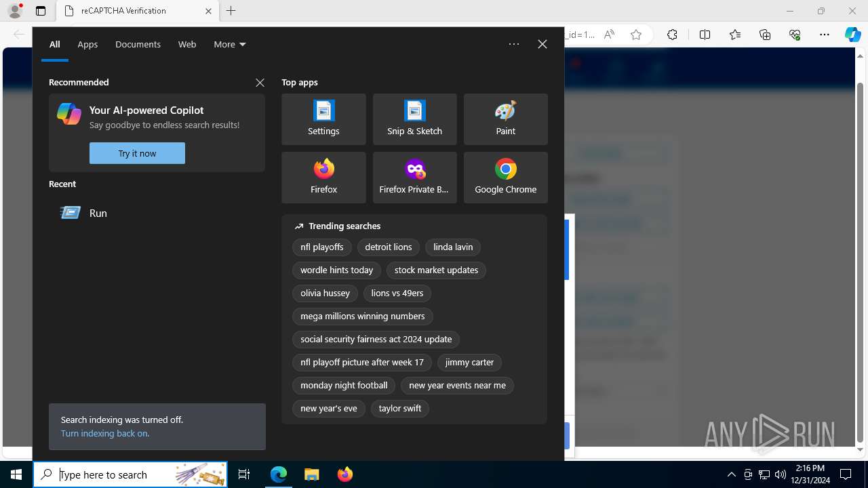Open Task View on taskbar
The height and width of the screenshot is (488, 868).
click(244, 474)
